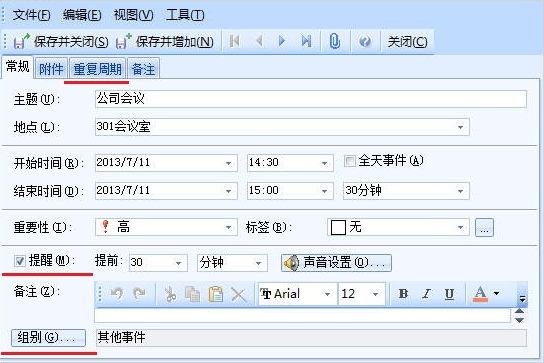The height and width of the screenshot is (363, 544).
Task: Click the redo icon in notes toolbar
Action: [139, 294]
